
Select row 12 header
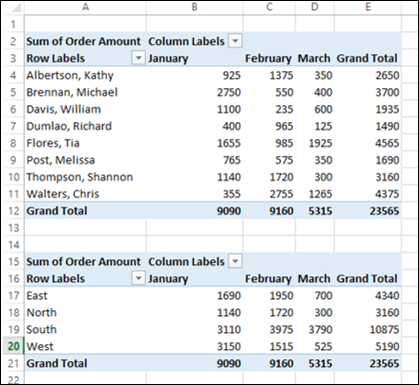click(13, 211)
